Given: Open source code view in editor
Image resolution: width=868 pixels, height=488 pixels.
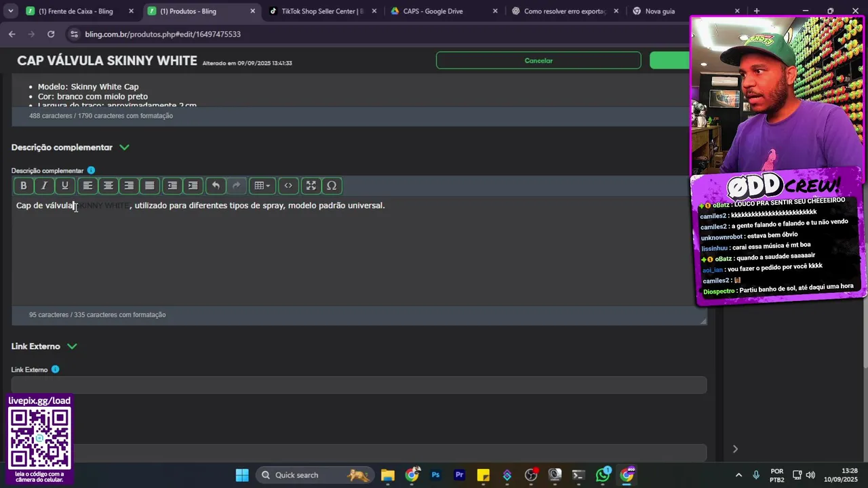Looking at the screenshot, I should pyautogui.click(x=288, y=186).
